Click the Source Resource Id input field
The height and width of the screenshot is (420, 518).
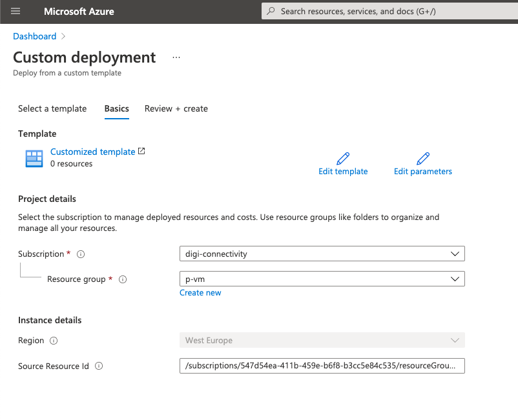click(x=322, y=366)
